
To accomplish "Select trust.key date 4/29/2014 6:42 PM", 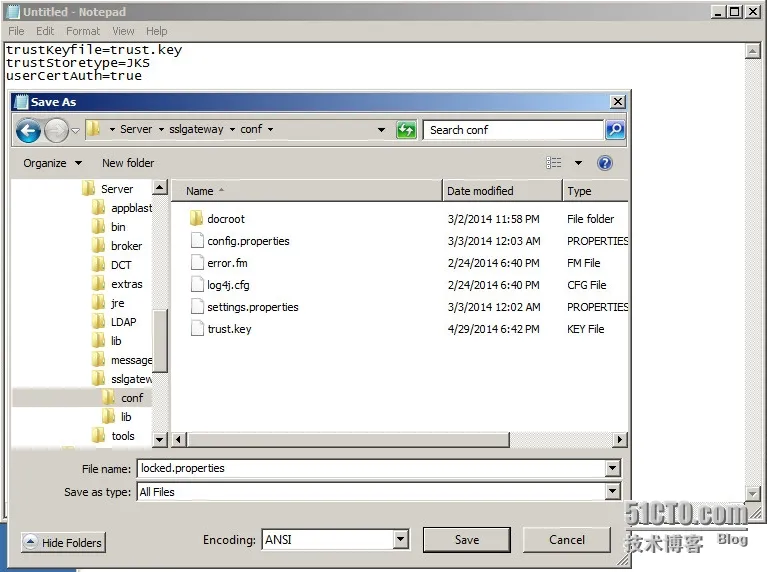I will (x=494, y=329).
